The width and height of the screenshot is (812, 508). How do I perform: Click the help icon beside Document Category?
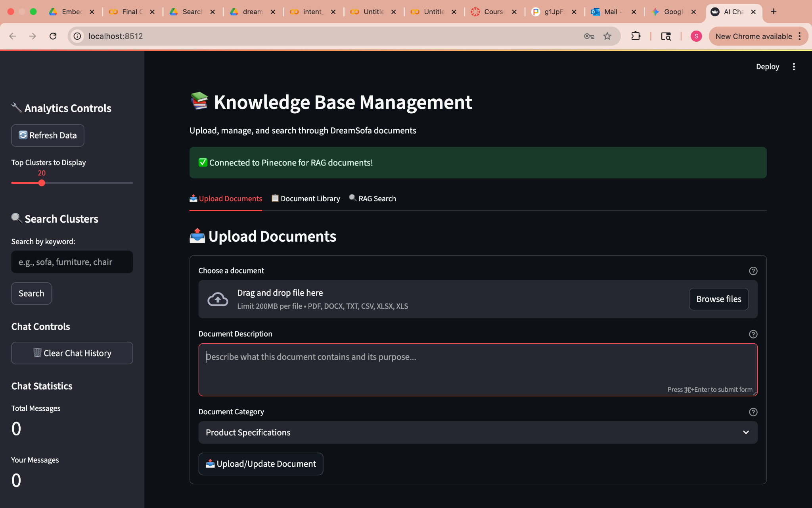tap(753, 412)
